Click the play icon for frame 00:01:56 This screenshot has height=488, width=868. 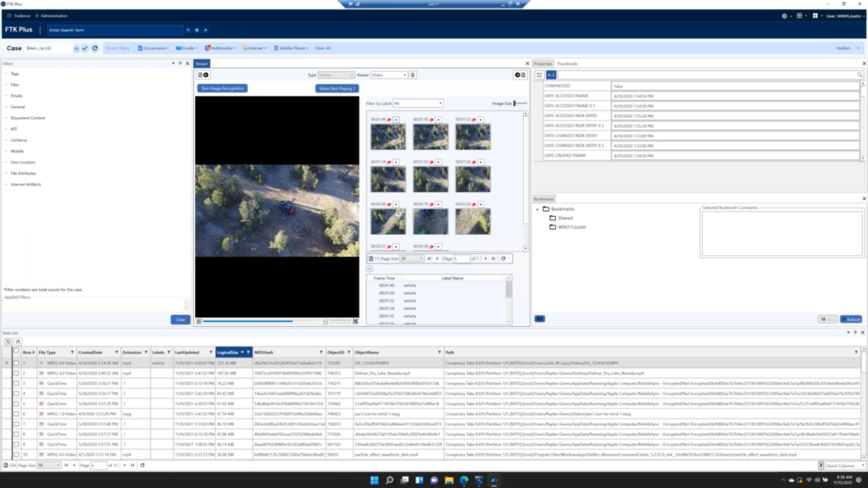pyautogui.click(x=481, y=162)
